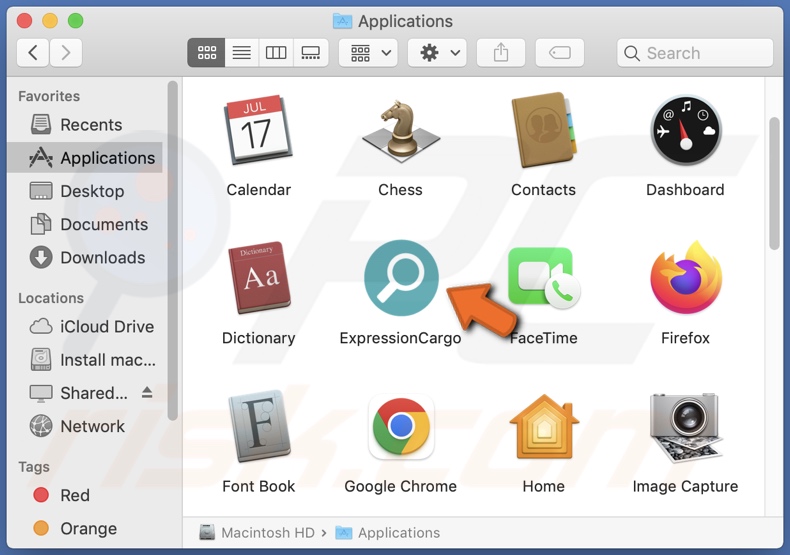Go back with the left chevron button

33,52
